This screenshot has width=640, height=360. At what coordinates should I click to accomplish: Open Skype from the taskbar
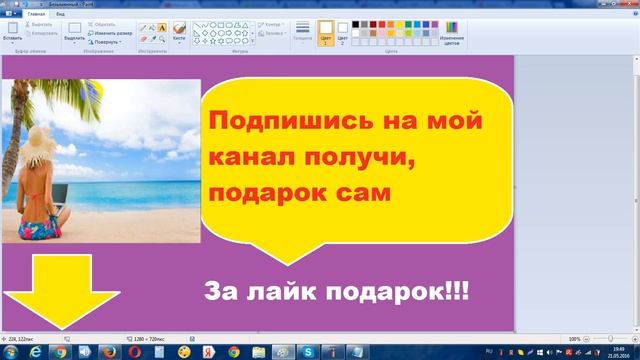pyautogui.click(x=308, y=352)
